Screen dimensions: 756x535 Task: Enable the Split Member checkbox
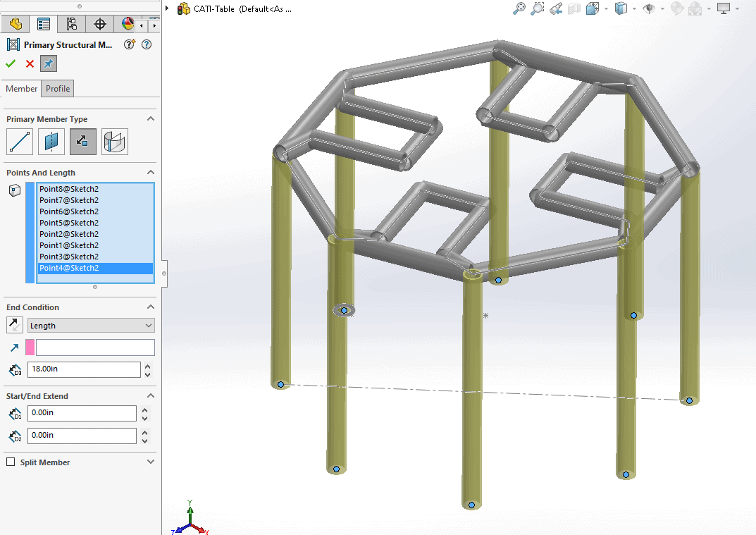point(11,462)
